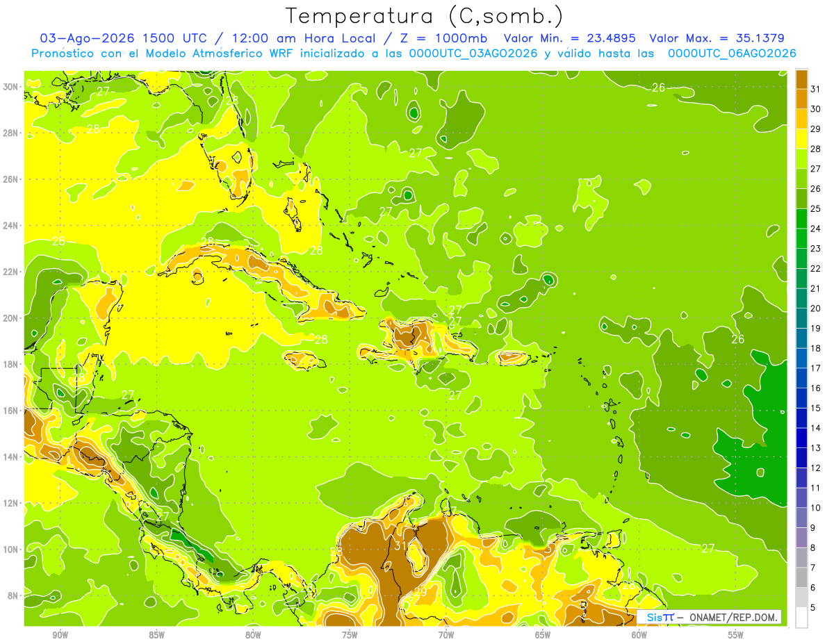The height and width of the screenshot is (644, 834).
Task: Click the '26N' latitude axis label
Action: click(10, 179)
